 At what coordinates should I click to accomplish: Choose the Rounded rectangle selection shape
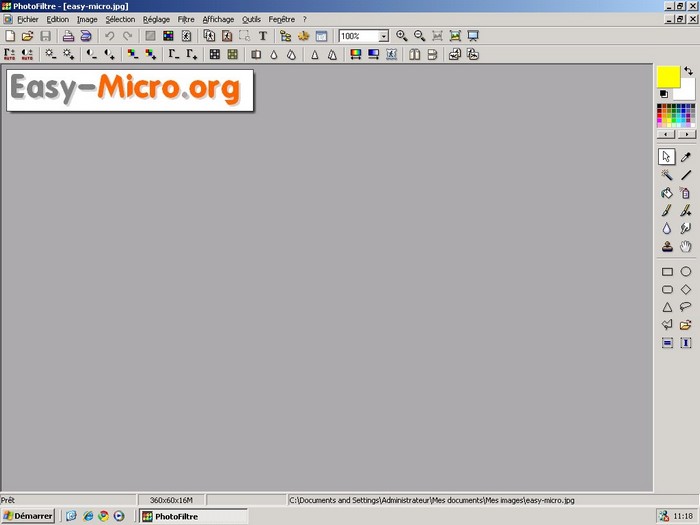[x=667, y=289]
